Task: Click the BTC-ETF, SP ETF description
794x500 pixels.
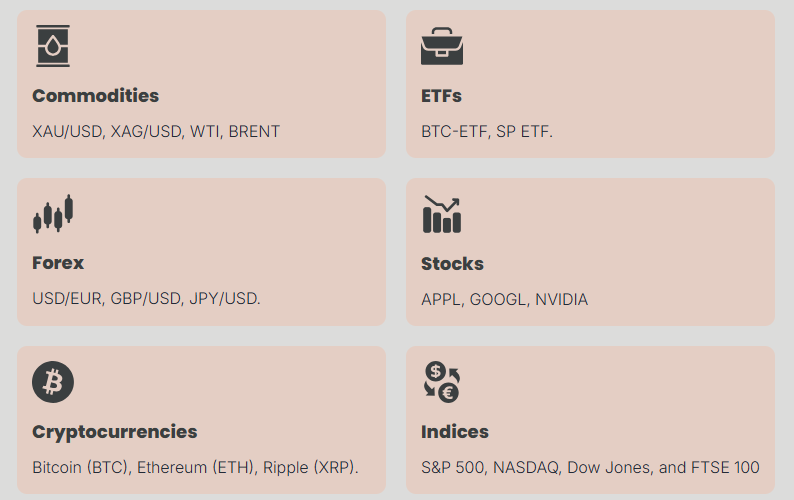Action: [487, 132]
